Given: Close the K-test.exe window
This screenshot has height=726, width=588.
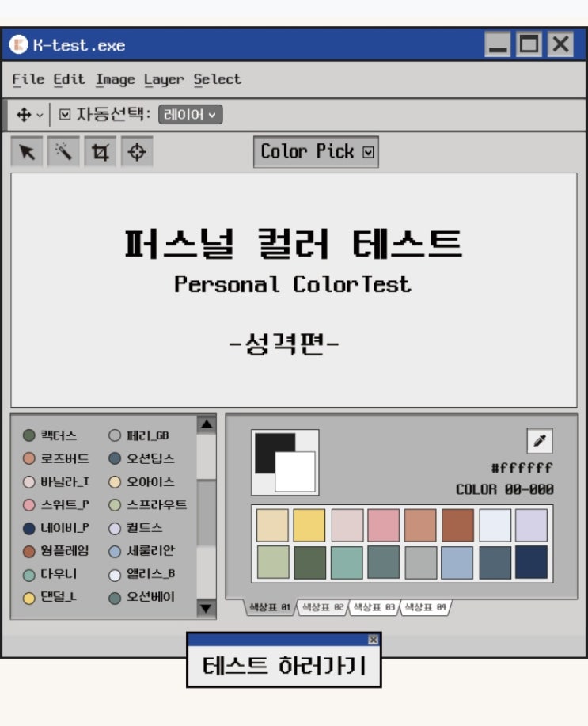Looking at the screenshot, I should (x=560, y=44).
